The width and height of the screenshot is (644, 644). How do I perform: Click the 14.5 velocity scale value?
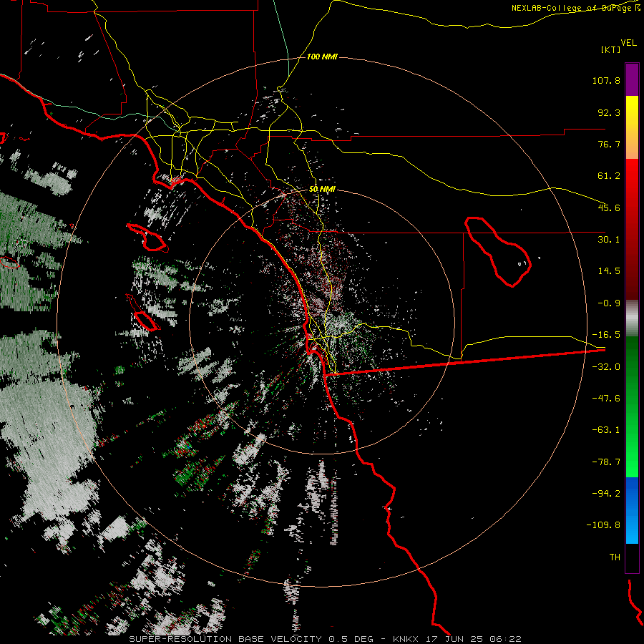point(609,271)
